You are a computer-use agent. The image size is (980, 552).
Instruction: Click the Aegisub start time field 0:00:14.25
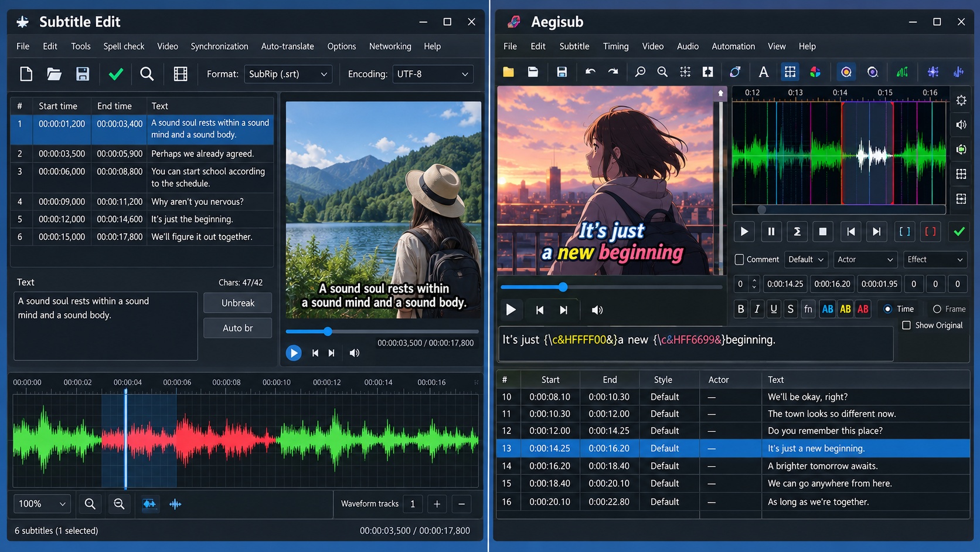pyautogui.click(x=785, y=284)
